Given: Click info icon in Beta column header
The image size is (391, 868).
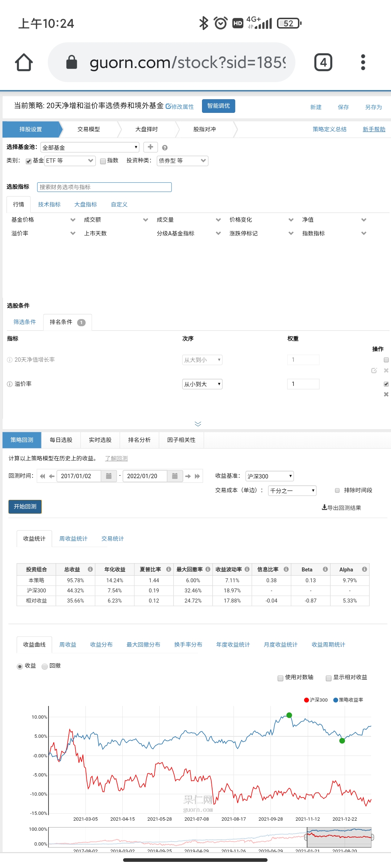Looking at the screenshot, I should (x=325, y=569).
